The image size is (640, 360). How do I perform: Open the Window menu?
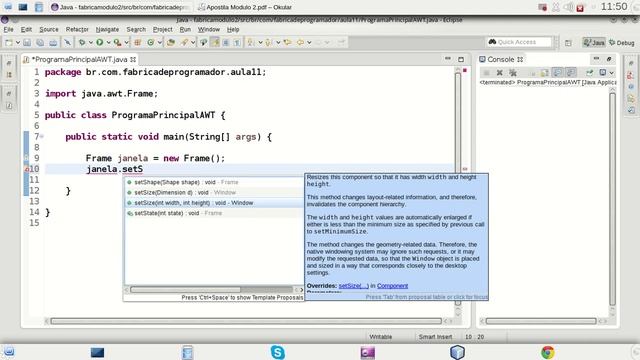pyautogui.click(x=209, y=29)
